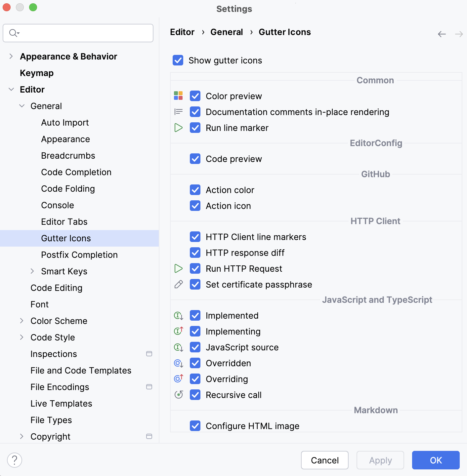Disable the HTTP response diff checkbox
467x476 pixels.
[x=195, y=253]
